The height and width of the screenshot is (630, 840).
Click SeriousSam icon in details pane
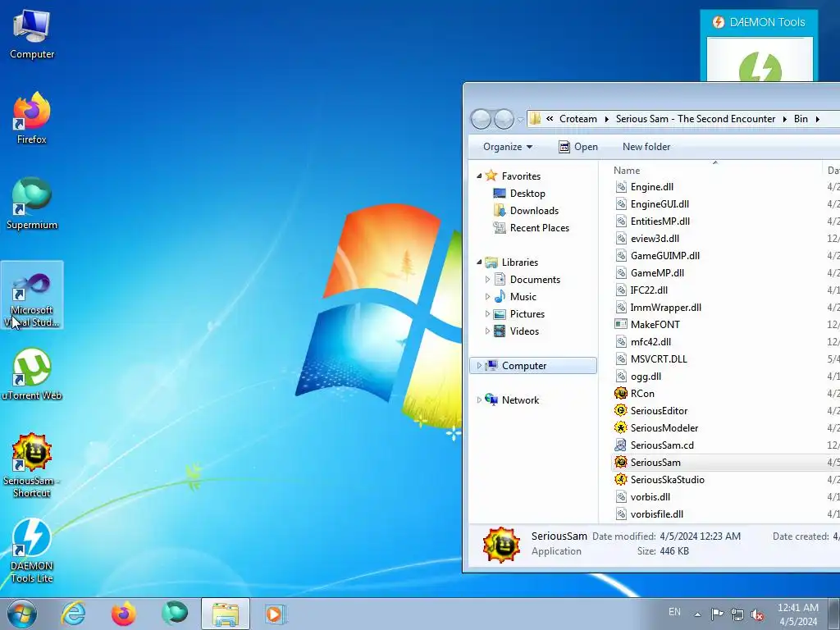click(501, 545)
